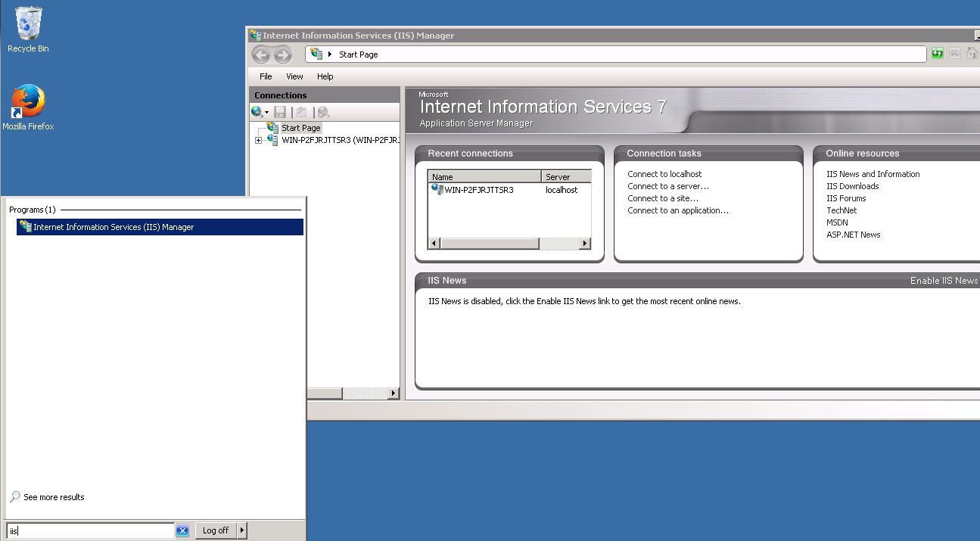Click See more results link
This screenshot has height=541, width=980.
coord(54,497)
